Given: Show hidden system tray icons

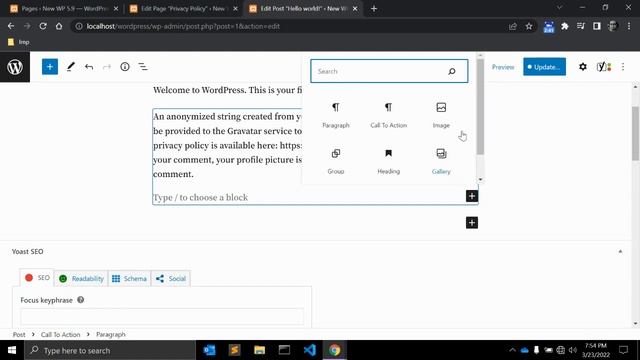Looking at the screenshot, I should pos(512,350).
